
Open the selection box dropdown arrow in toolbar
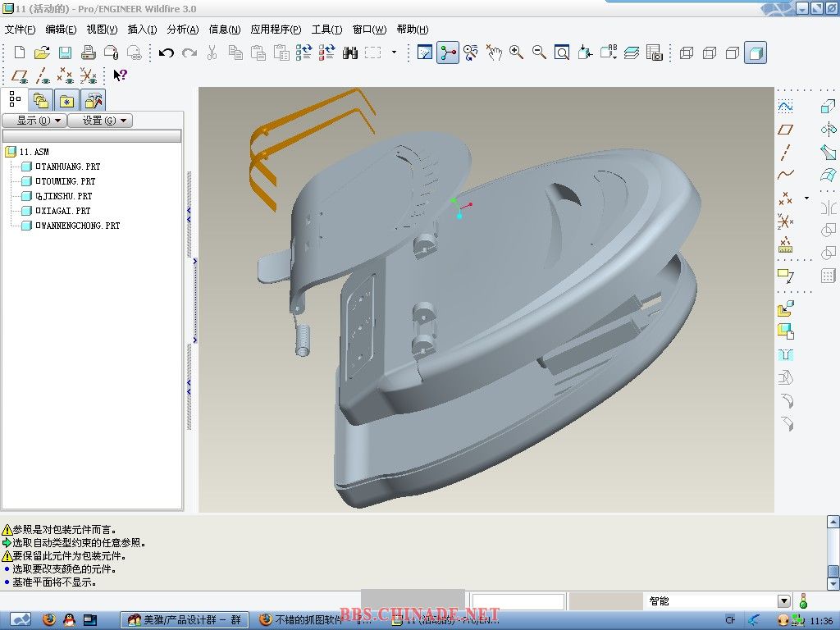(395, 52)
